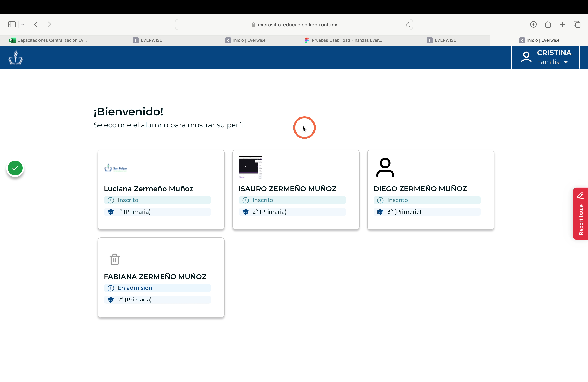Viewport: 588px width, 382px height.
Task: Show Safari downloads
Action: [x=533, y=24]
